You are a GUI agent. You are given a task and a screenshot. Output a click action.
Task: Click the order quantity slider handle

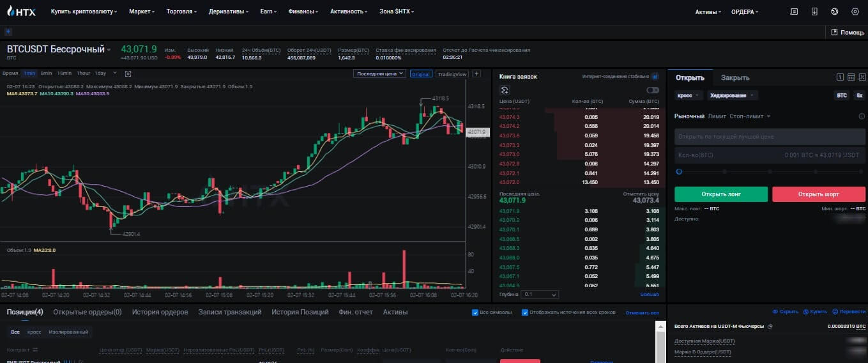pyautogui.click(x=679, y=171)
